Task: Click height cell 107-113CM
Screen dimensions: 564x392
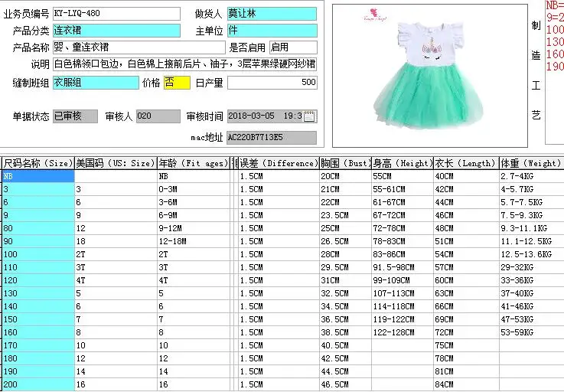Action: click(x=403, y=293)
